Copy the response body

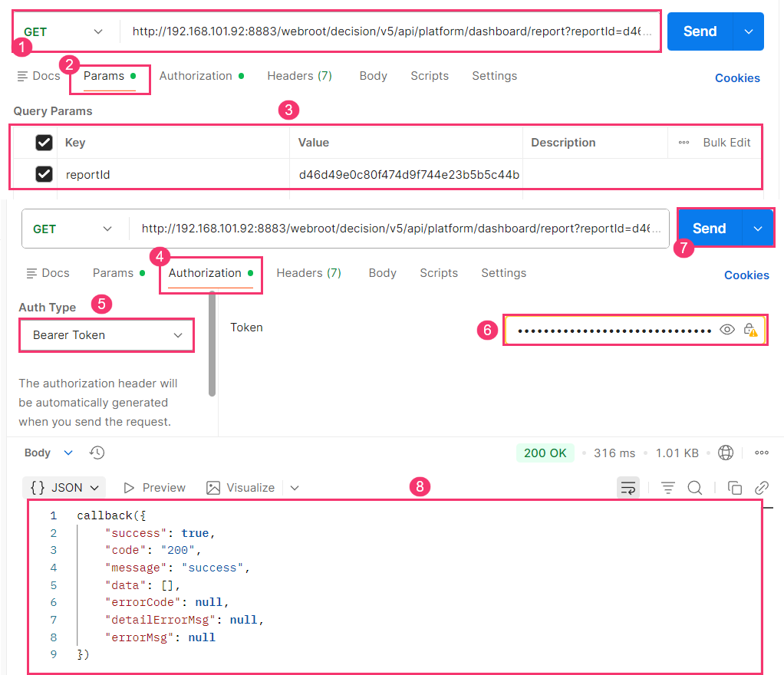pos(734,488)
